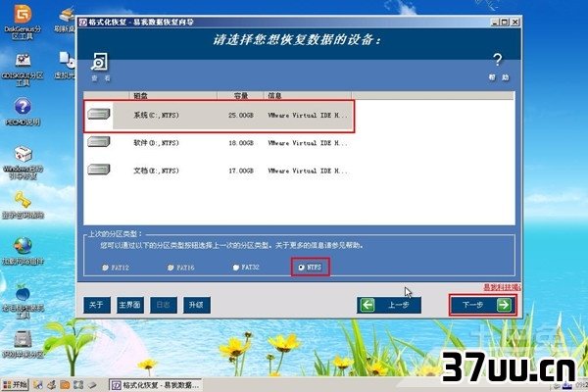Viewport: 588px width, 392px height.
Task: Click the last quick-launch icon before the task button
Action: 92,384
